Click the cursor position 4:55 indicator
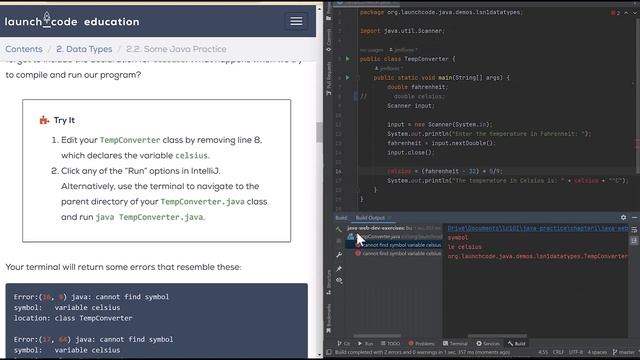Screen dimensions: 640x360 click(x=543, y=352)
